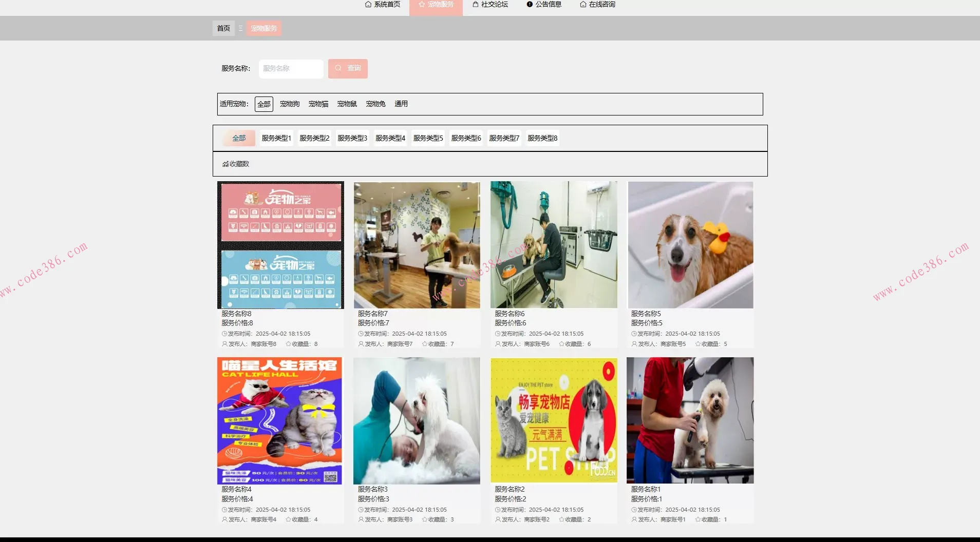Click the 宠物服务 breadcrumb item
This screenshot has height=542, width=980.
[264, 28]
